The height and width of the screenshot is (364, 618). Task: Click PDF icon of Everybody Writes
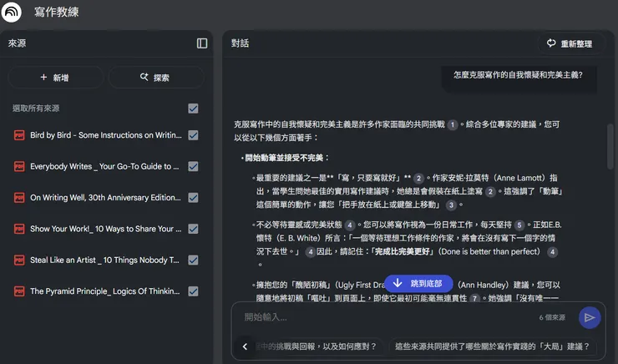click(x=19, y=166)
